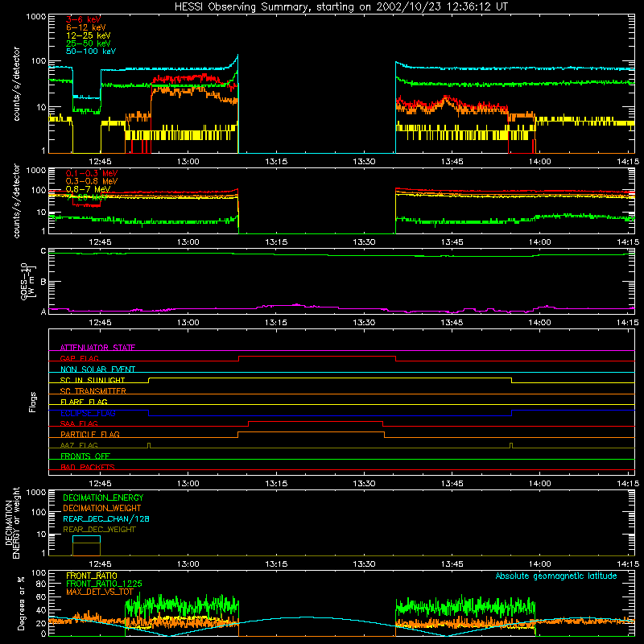
Task: Select the FRONT_RATIO_1225 legend label
Action: 104,584
